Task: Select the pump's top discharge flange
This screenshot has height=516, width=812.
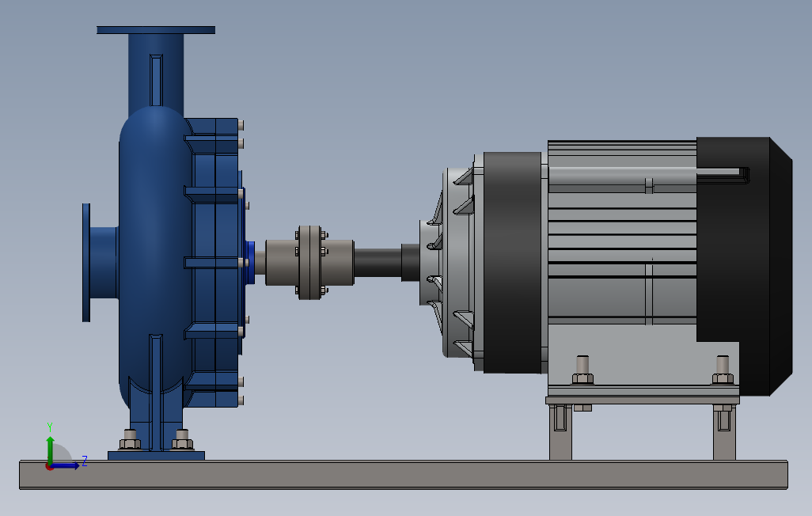Action: 156,30
